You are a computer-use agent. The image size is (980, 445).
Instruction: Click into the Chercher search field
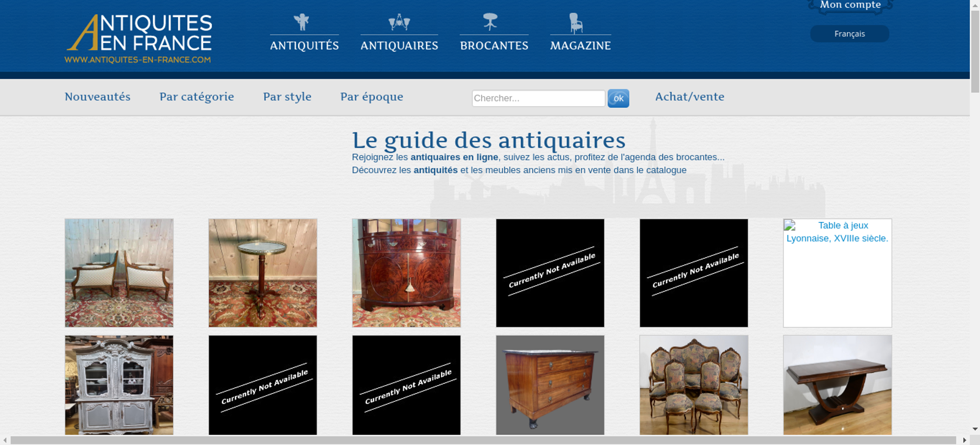538,98
